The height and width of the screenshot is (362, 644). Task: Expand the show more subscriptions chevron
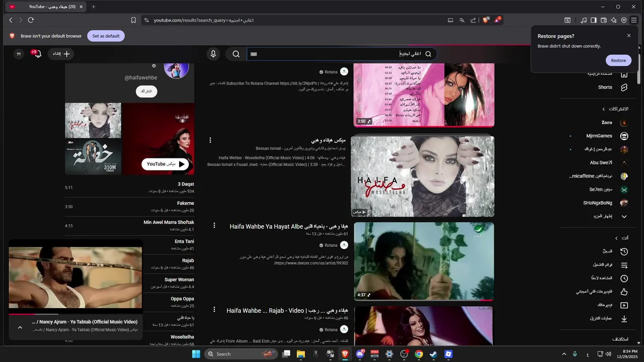[x=624, y=216]
